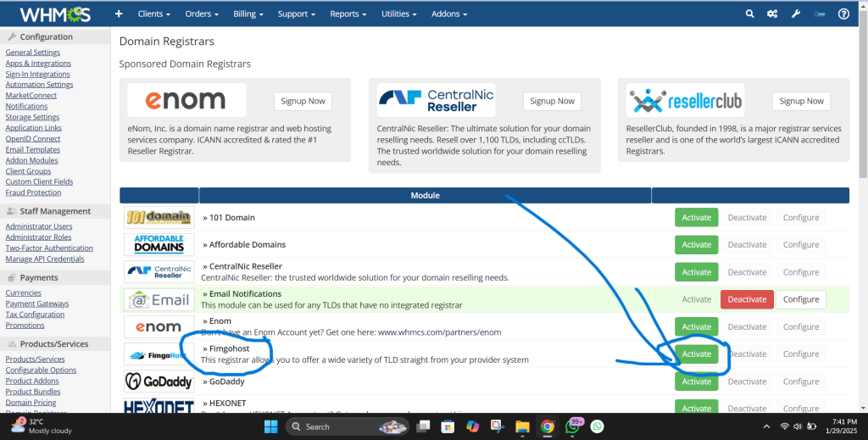Open Manage API Credentials link

tap(45, 259)
